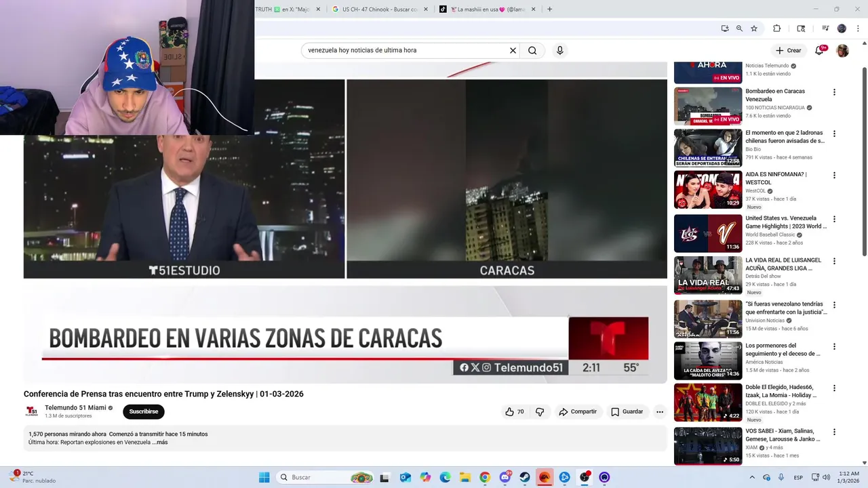
Task: Open options menu for Bombardeo en Caracas video
Action: 834,92
